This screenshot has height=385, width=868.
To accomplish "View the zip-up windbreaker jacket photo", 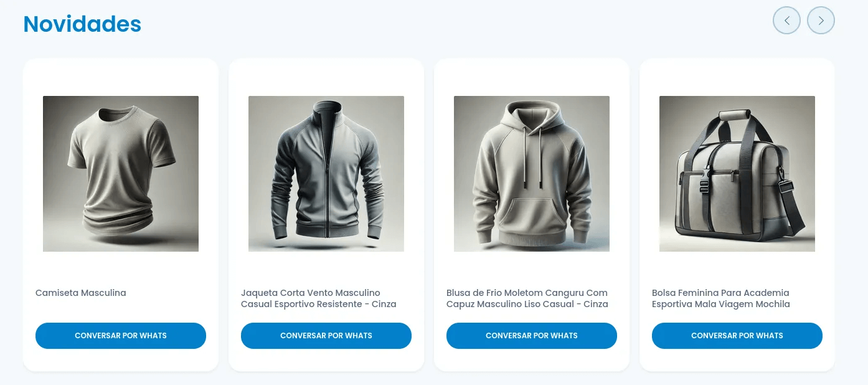I will (x=326, y=174).
